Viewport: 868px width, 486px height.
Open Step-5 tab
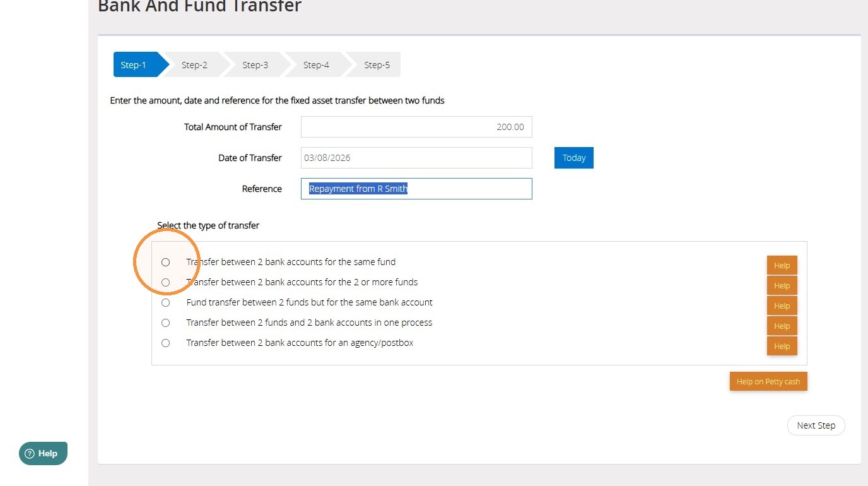(375, 64)
